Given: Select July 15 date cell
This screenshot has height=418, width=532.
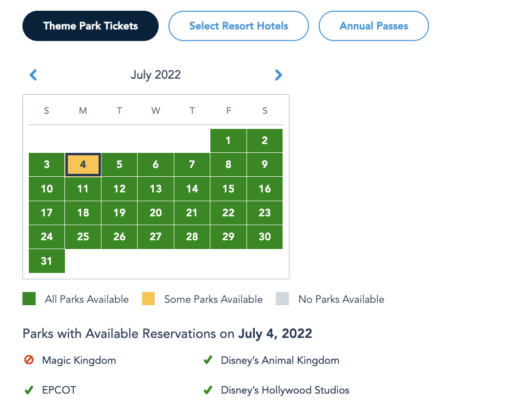Looking at the screenshot, I should tap(228, 188).
